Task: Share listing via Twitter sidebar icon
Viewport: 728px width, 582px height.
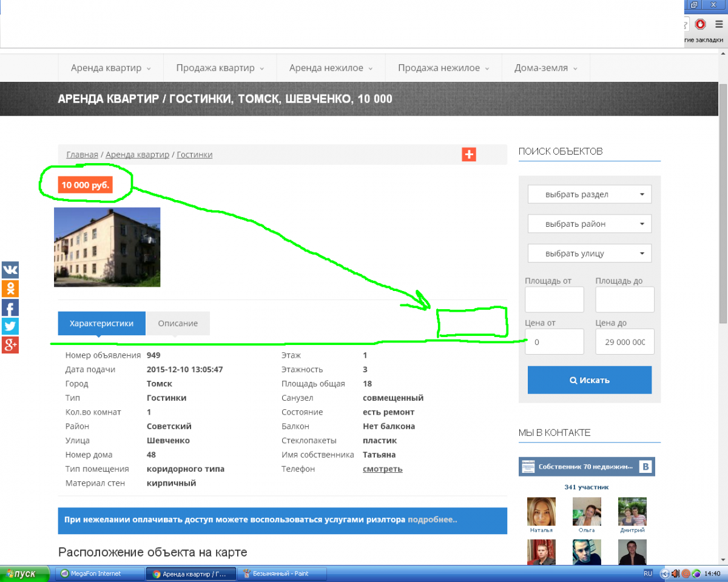Action: click(10, 326)
